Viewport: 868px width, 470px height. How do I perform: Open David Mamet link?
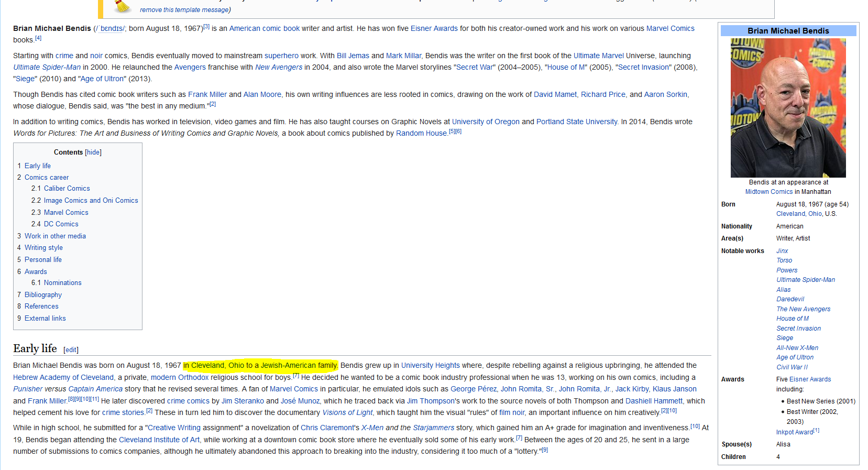tap(555, 95)
